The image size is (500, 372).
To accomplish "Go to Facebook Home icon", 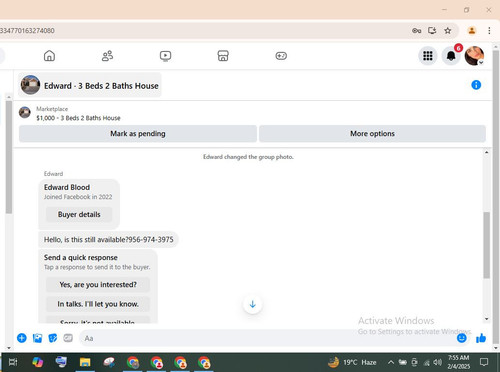I will point(49,56).
